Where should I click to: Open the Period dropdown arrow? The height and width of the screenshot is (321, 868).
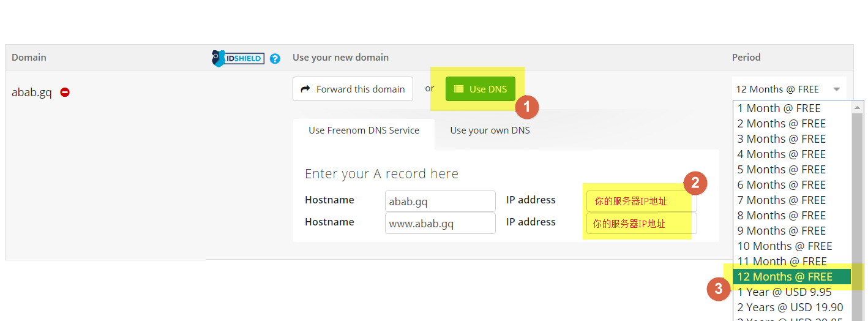[837, 89]
